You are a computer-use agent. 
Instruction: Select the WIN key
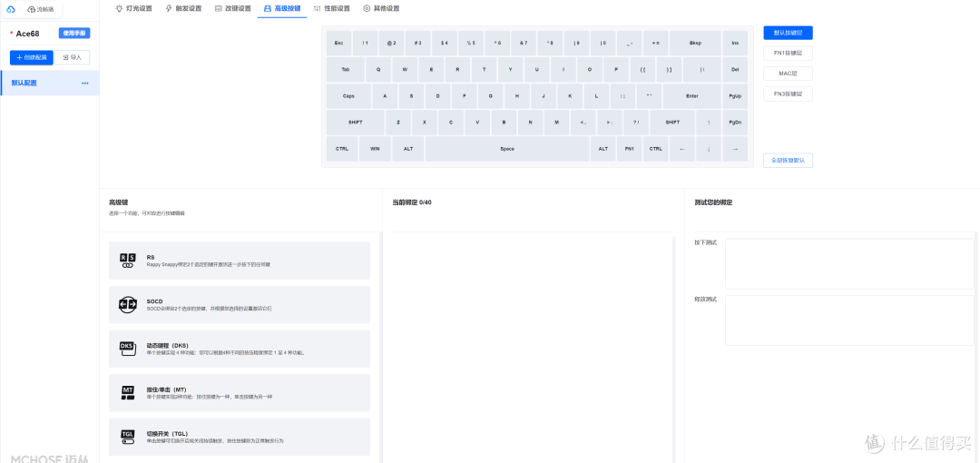pos(375,149)
